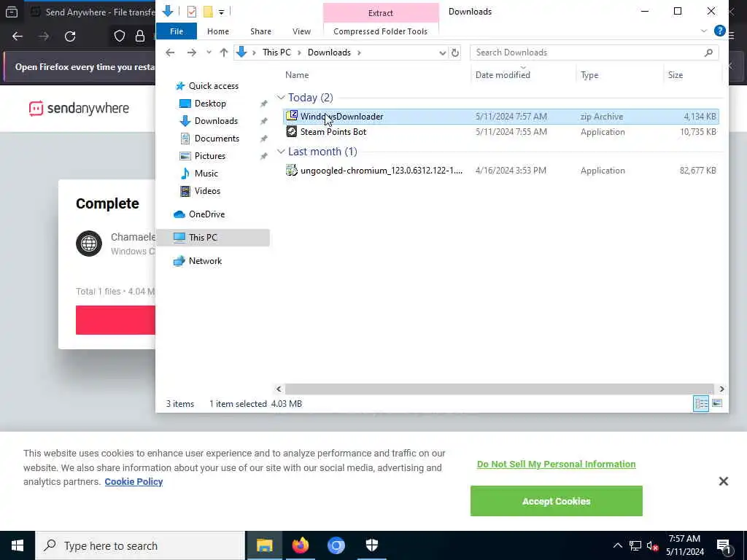Go back in Firefox browser
Viewport: 747px width, 560px height.
click(18, 36)
